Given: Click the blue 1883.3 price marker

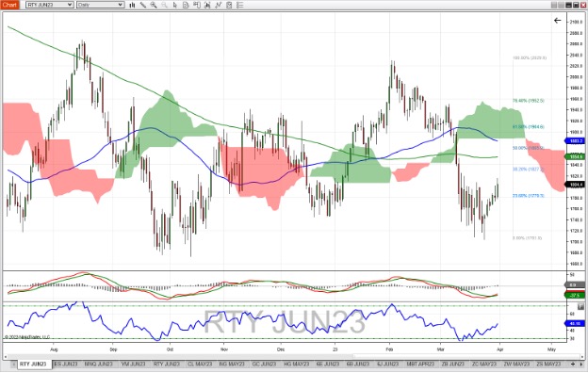Looking at the screenshot, I should [x=574, y=141].
